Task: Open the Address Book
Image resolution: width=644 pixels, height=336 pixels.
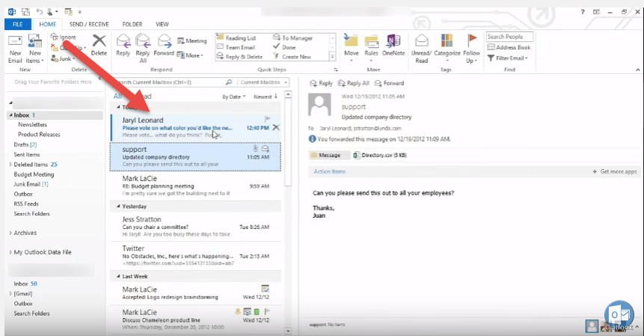Action: point(509,47)
